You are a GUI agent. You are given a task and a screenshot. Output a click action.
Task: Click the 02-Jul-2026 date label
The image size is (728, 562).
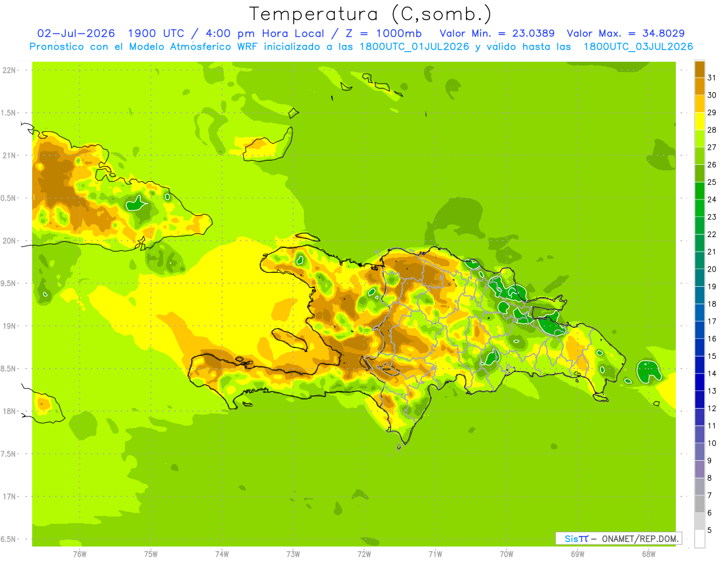coord(76,33)
